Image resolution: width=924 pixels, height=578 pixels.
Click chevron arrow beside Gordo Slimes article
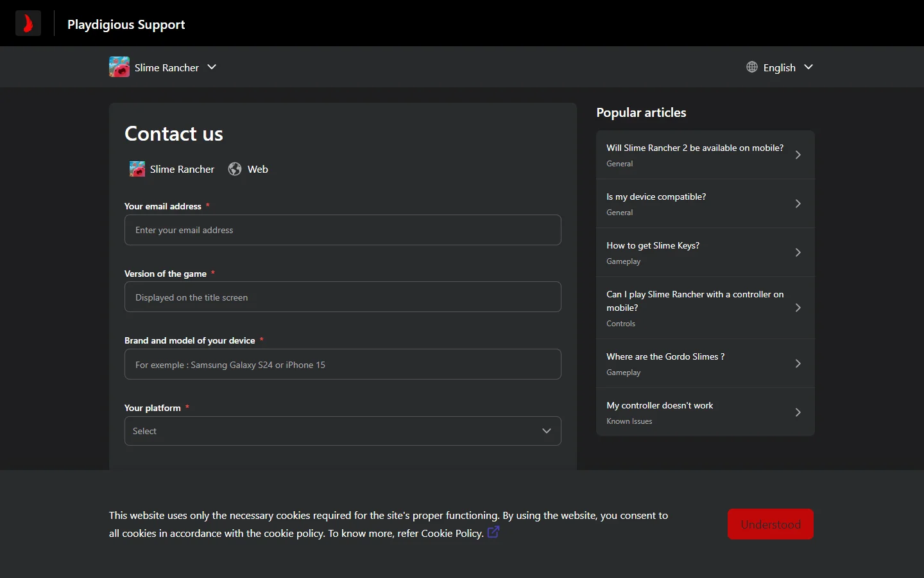click(798, 363)
